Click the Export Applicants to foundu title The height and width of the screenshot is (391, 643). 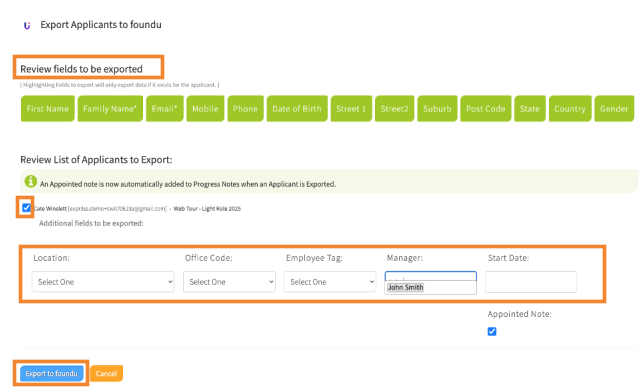[101, 25]
